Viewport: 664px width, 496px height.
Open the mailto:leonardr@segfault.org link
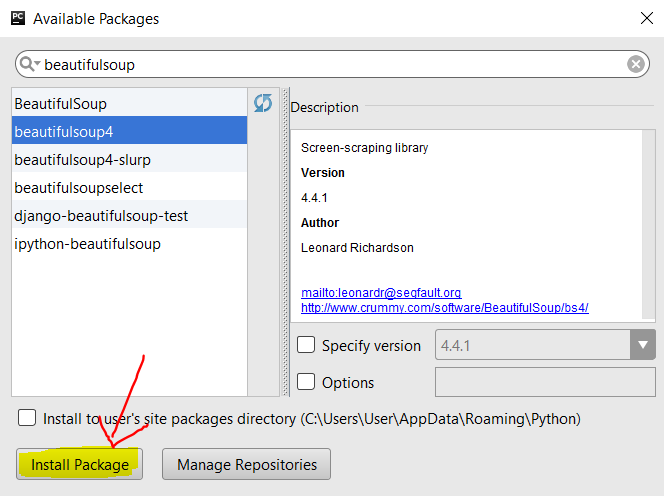(381, 293)
